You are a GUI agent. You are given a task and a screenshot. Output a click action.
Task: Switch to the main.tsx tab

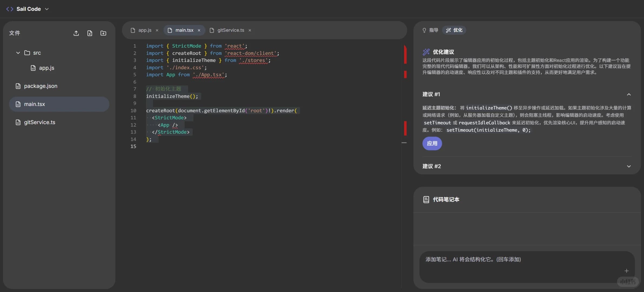[x=184, y=30]
